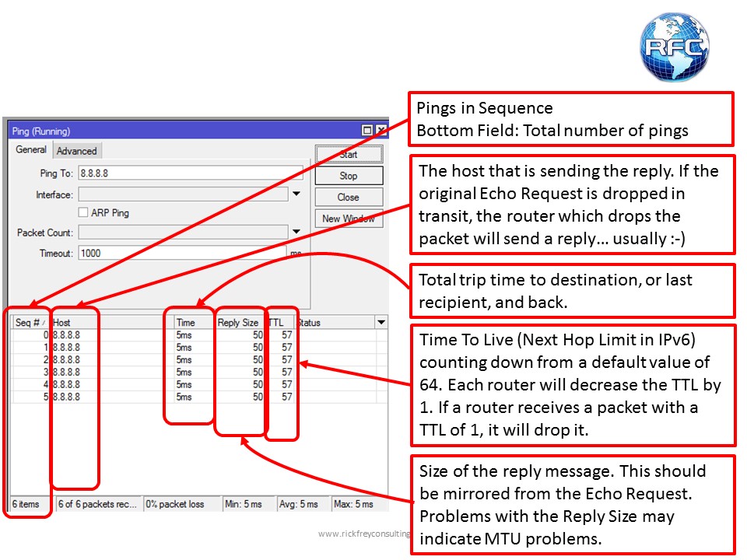
Task: Click the Start button
Action: click(x=349, y=153)
